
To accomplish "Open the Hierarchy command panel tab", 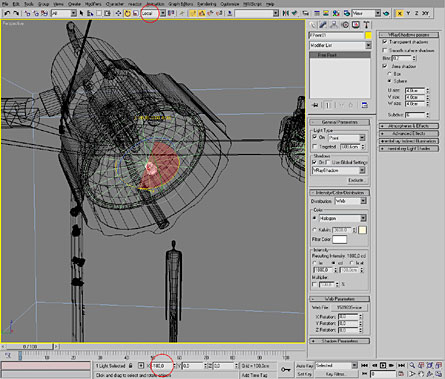I will pyautogui.click(x=334, y=25).
